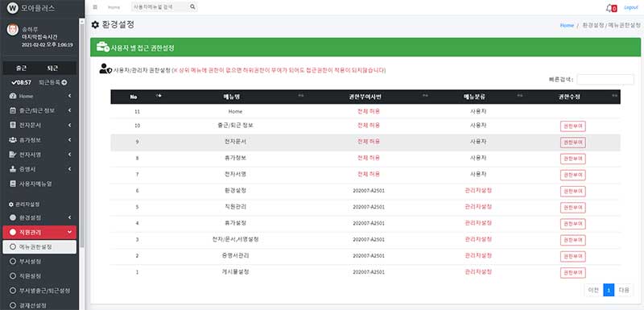
Task: Expand the 휴가정보 chevron
Action: pos(70,139)
